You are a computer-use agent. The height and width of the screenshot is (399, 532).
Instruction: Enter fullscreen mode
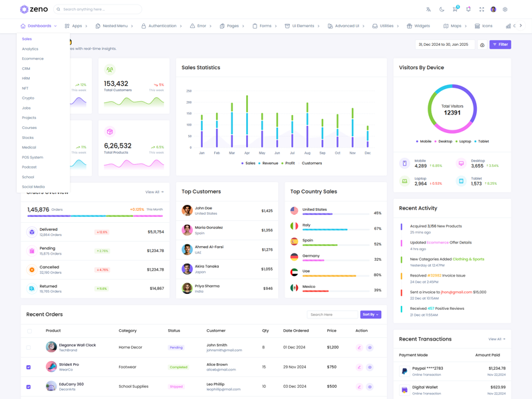481,9
